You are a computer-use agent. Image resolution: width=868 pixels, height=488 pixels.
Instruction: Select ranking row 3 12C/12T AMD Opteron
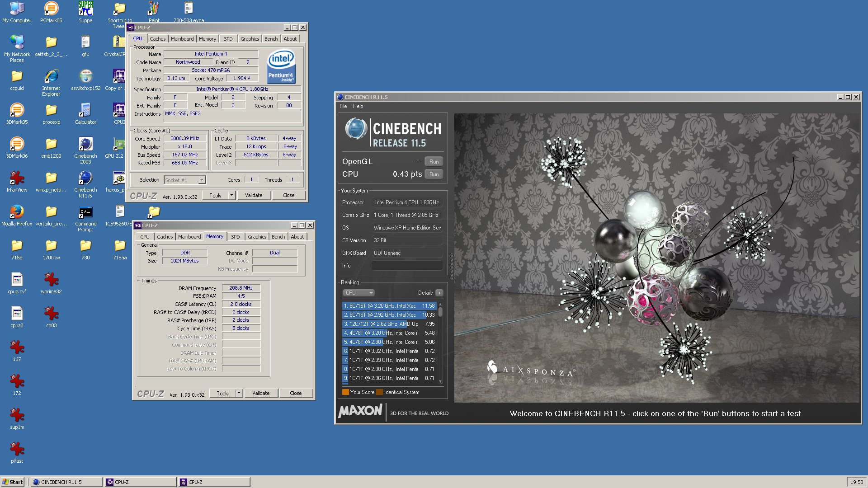pyautogui.click(x=389, y=324)
